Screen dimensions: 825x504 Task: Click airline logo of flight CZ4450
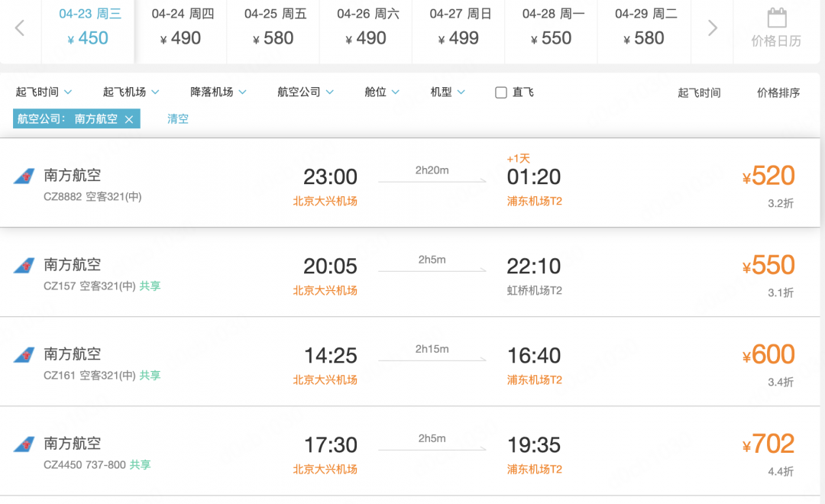click(24, 444)
